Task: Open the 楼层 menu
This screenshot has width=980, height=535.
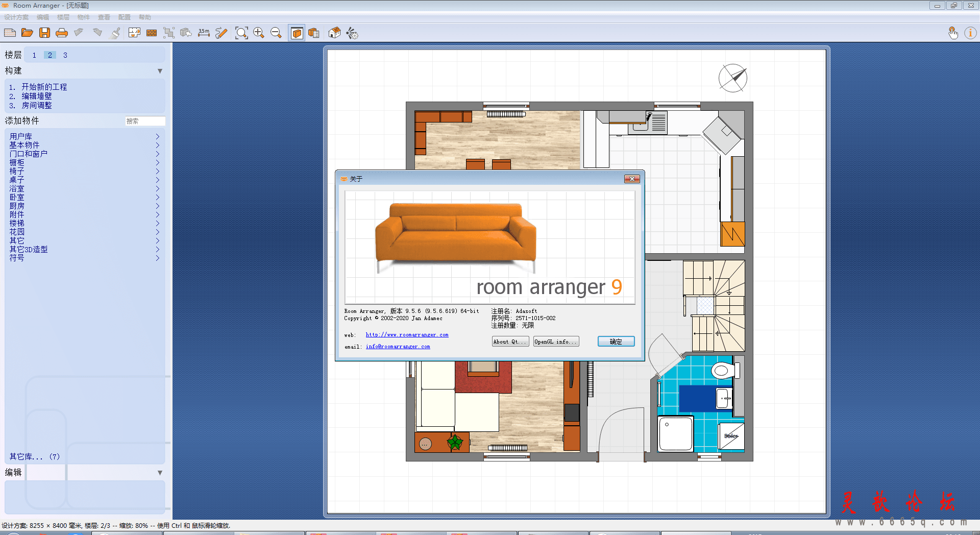Action: click(x=63, y=17)
